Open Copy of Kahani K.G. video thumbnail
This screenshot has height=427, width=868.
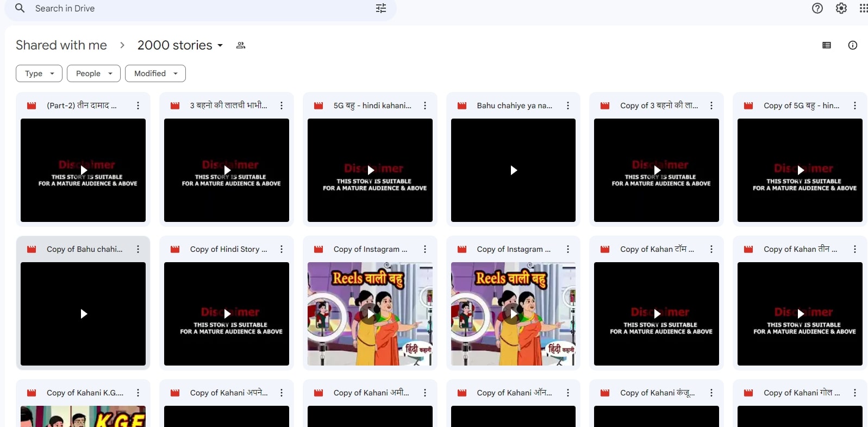[x=83, y=416]
